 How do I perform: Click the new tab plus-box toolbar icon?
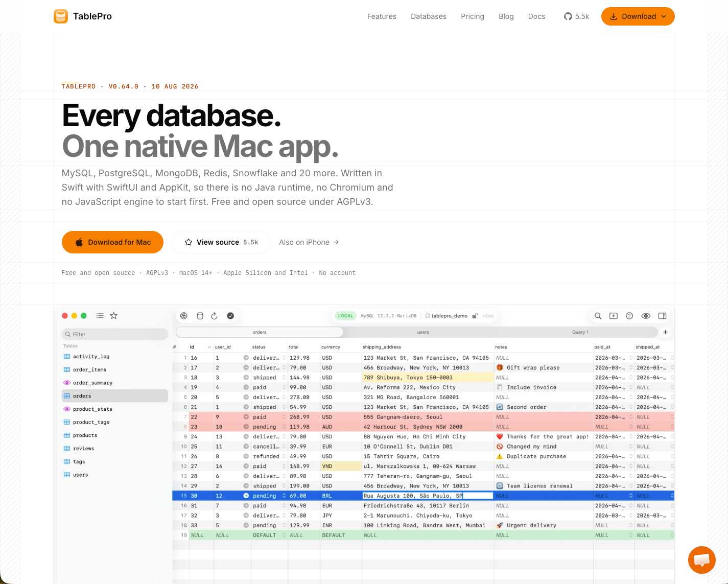click(614, 316)
